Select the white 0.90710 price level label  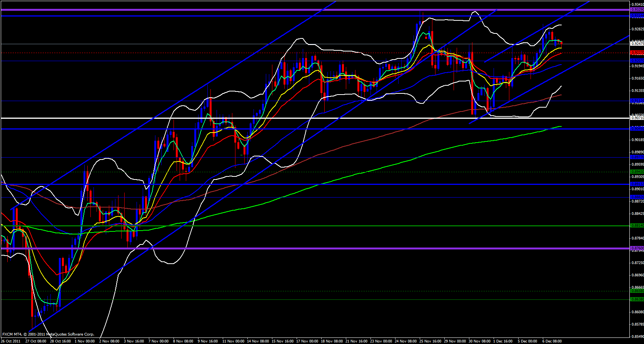[637, 118]
